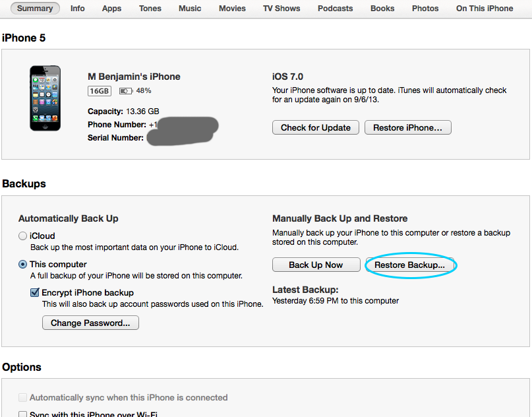Click Latest Backup heading
532x417 pixels.
305,290
